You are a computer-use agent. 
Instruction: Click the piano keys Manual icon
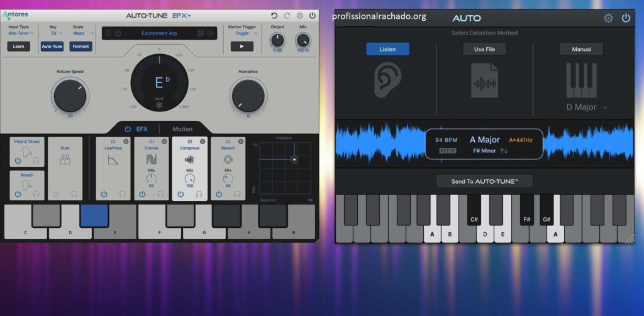point(582,81)
